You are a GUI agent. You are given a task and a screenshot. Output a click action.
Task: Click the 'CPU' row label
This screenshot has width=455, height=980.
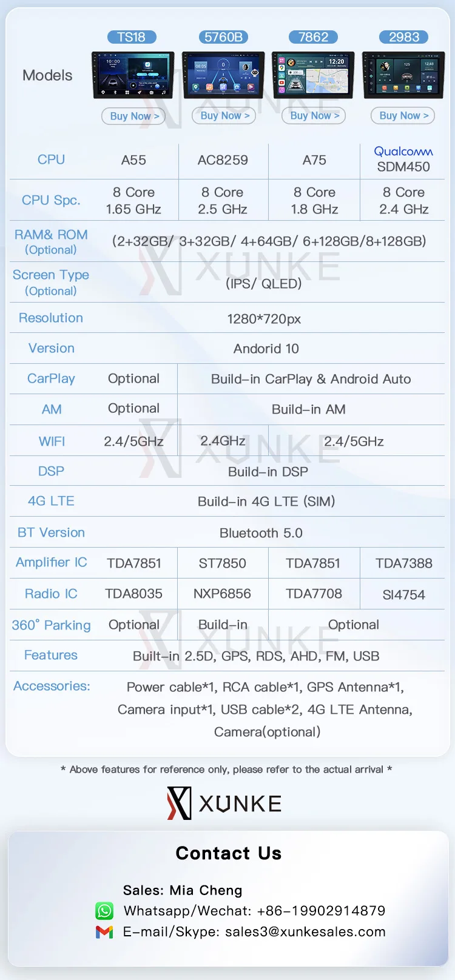(x=51, y=159)
